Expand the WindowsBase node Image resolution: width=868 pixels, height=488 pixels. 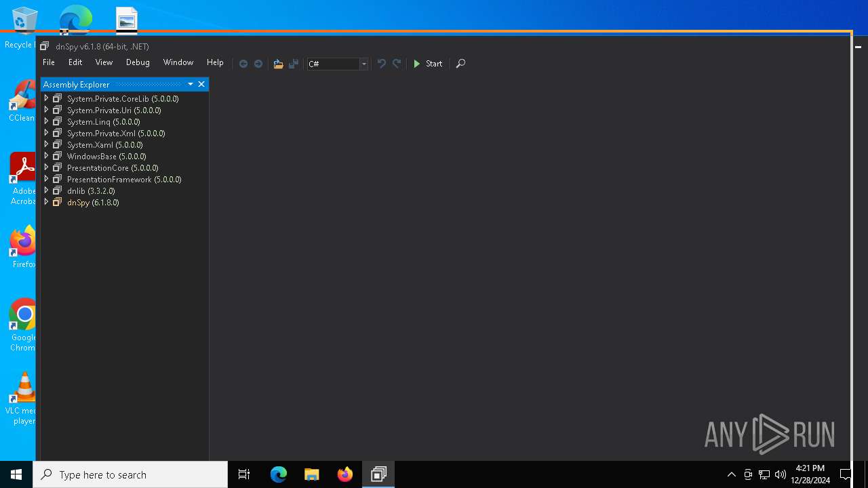(x=46, y=156)
